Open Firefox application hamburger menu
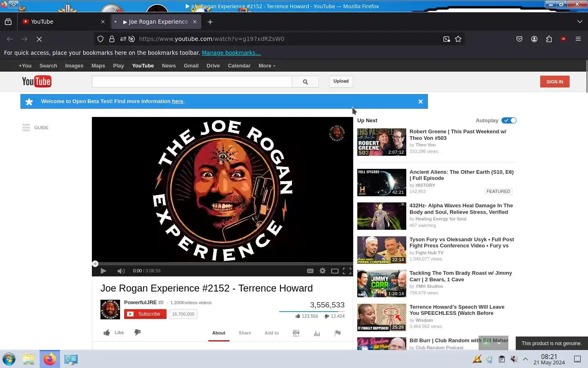This screenshot has width=588, height=368. pos(578,39)
